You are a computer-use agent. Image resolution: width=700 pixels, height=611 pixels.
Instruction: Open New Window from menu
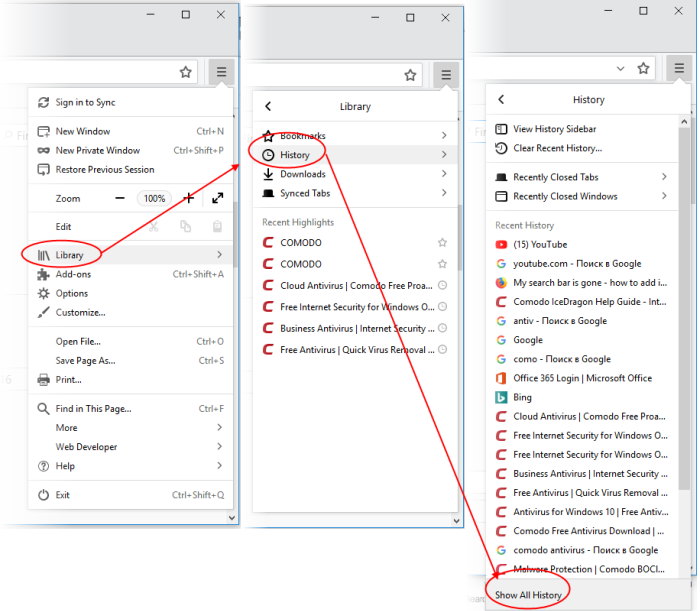[130, 131]
